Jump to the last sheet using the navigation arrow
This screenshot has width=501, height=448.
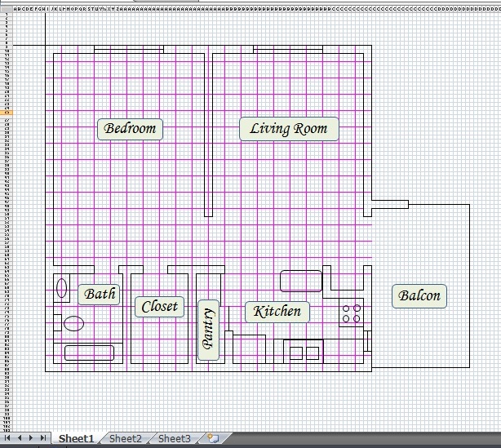click(43, 437)
